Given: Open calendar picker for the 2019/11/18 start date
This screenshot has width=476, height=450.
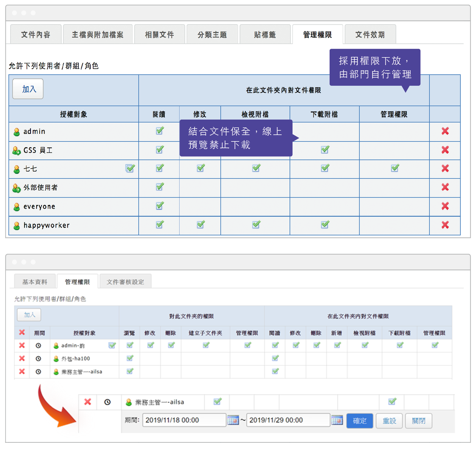Looking at the screenshot, I should tap(233, 420).
